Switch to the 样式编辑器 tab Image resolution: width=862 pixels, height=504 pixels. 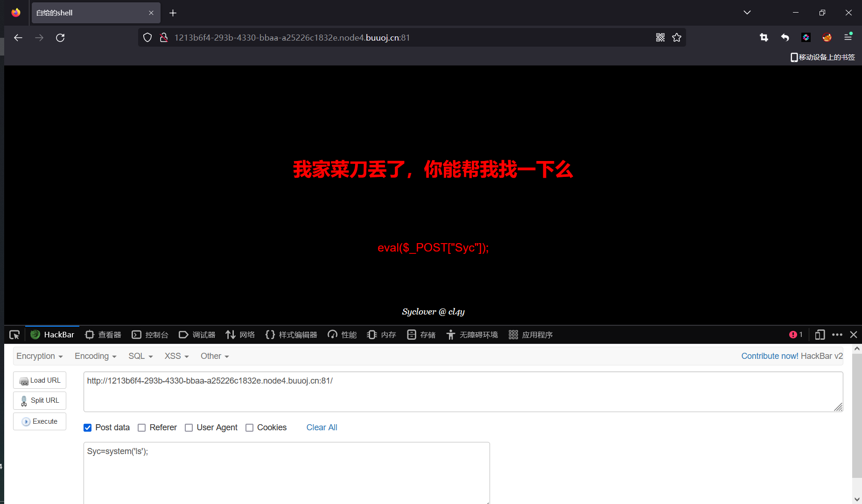[291, 335]
